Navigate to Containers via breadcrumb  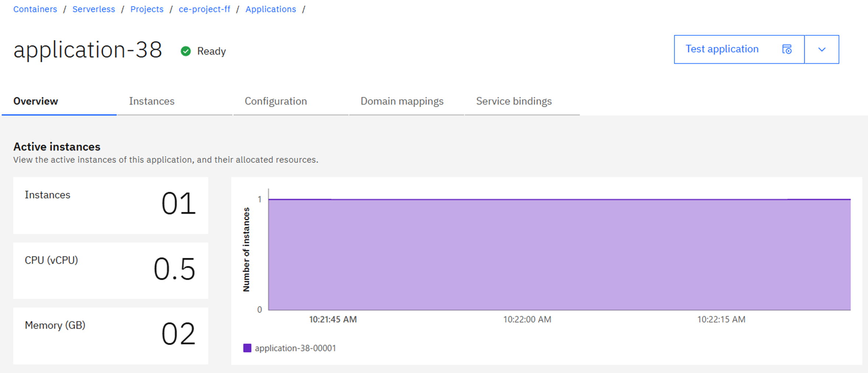pos(35,9)
